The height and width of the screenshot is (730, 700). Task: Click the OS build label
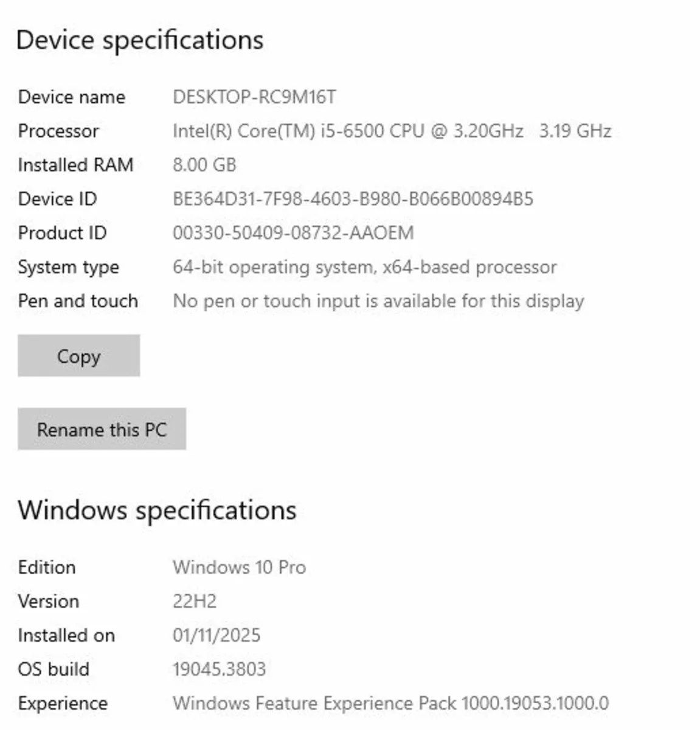pos(54,669)
